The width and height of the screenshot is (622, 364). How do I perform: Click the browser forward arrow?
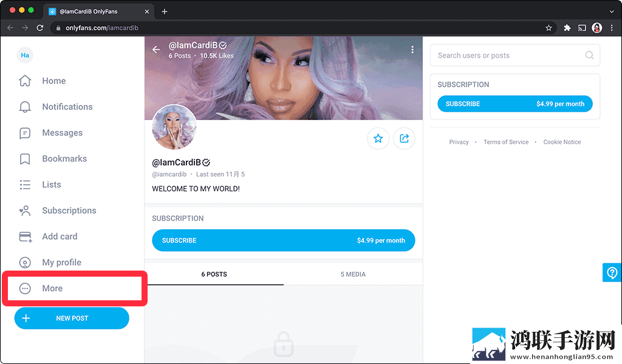click(x=25, y=28)
